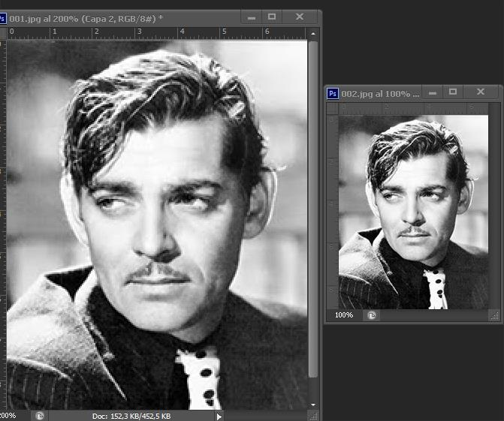Minimize the 002.jpg document window
Viewport: 504px width, 421px height.
point(433,93)
